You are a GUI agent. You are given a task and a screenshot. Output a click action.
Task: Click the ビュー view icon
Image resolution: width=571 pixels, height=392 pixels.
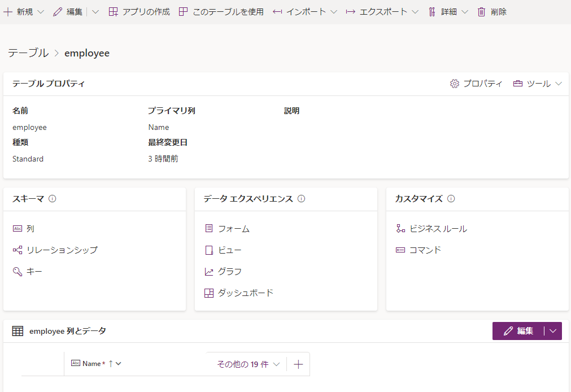[209, 250]
